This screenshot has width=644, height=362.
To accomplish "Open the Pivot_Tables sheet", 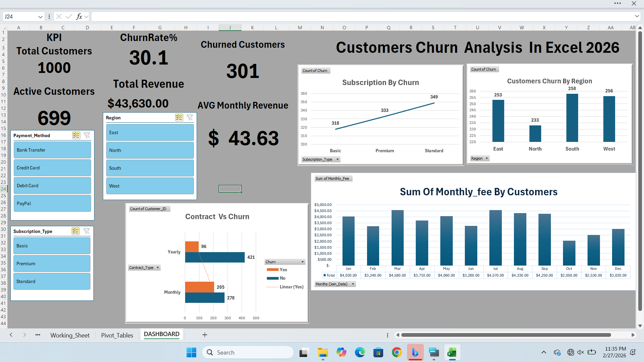I will pos(117,335).
